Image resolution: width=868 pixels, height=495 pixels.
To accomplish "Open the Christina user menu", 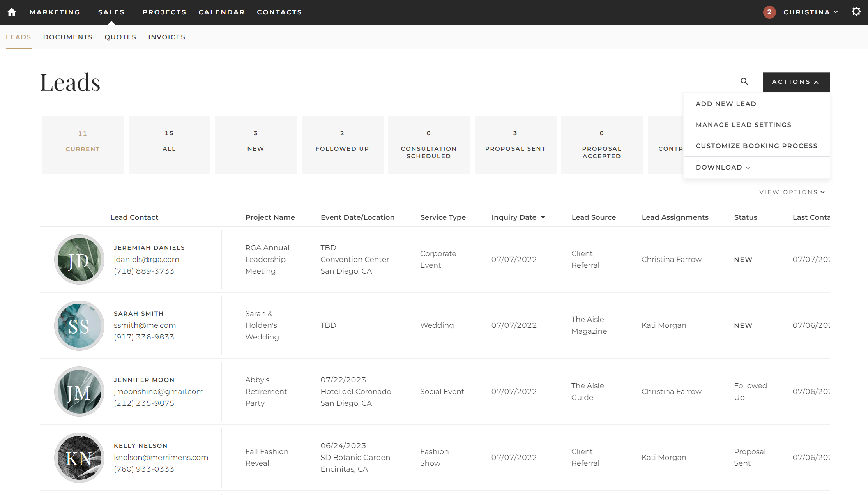I will pos(810,12).
